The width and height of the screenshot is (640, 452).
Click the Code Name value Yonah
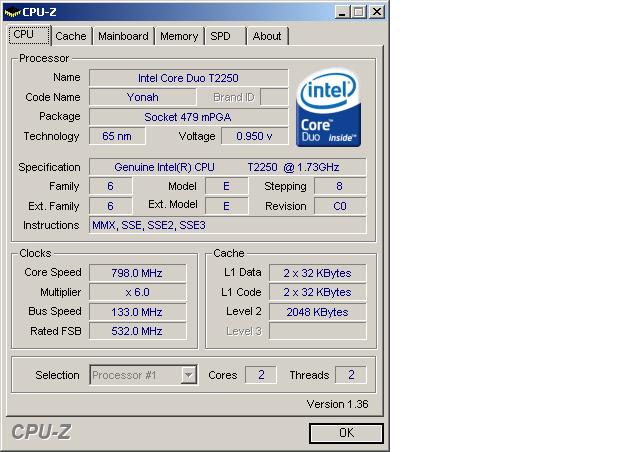[142, 97]
